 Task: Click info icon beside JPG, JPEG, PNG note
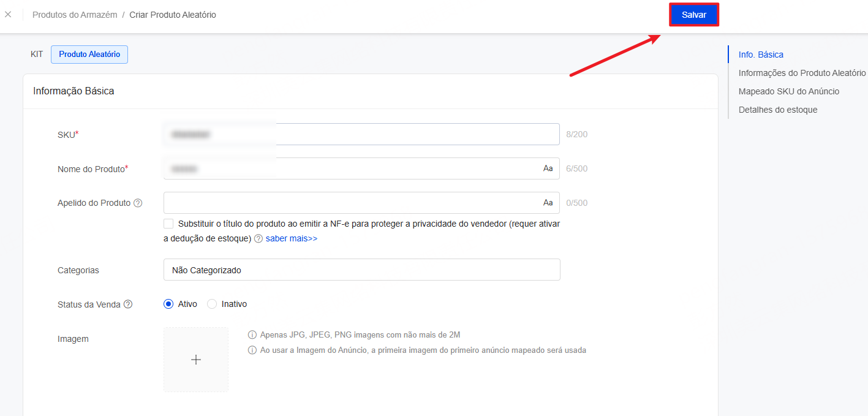point(252,335)
